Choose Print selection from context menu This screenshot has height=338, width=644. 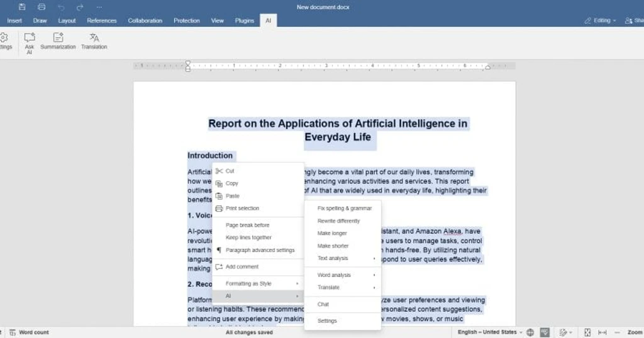pyautogui.click(x=258, y=209)
